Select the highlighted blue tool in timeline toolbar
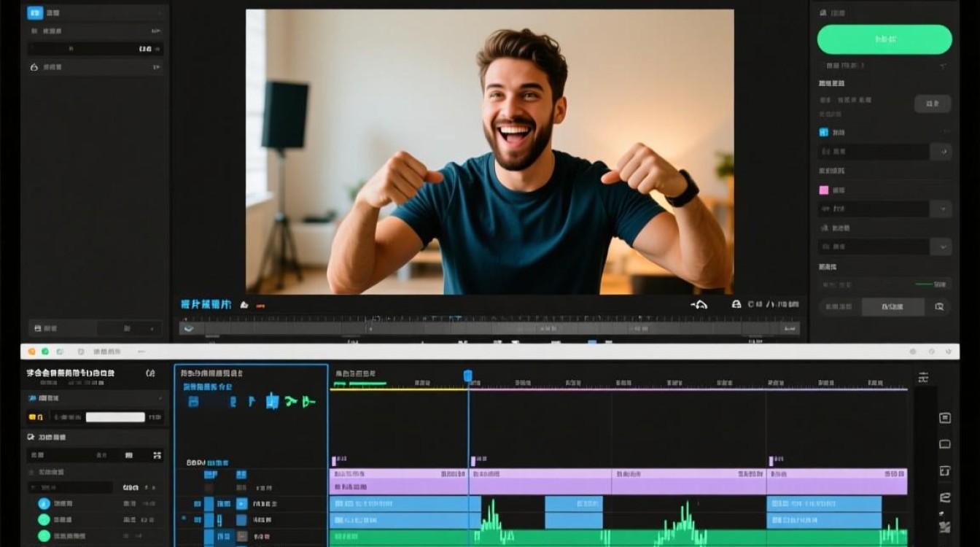 pyautogui.click(x=272, y=401)
